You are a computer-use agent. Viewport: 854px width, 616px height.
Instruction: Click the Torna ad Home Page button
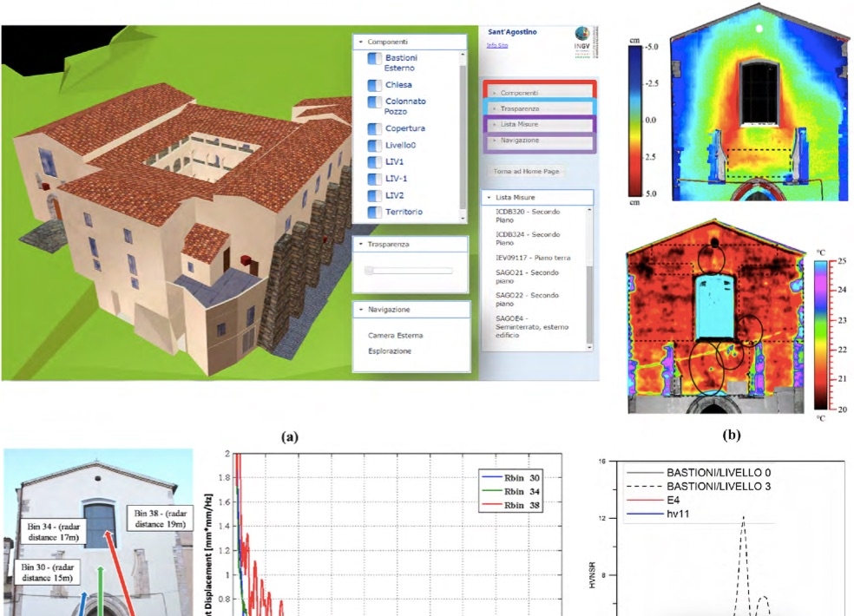pos(526,171)
